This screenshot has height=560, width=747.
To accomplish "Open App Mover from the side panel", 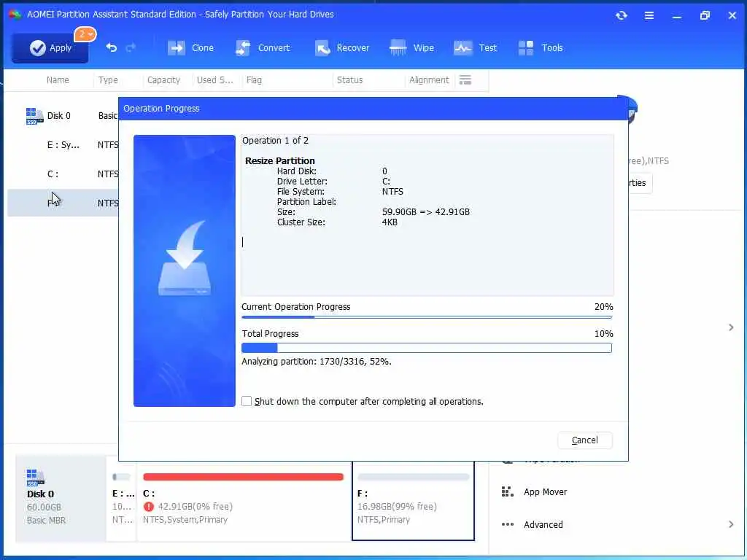I will coord(545,492).
